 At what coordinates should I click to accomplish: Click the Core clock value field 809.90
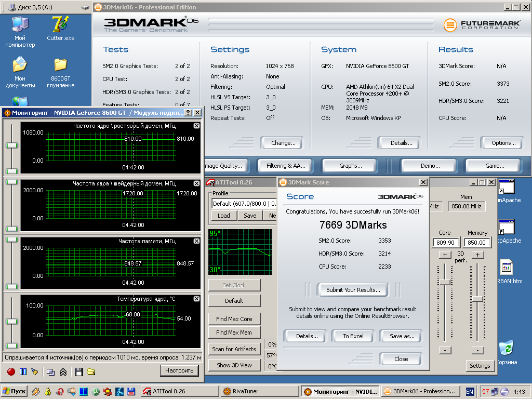coord(445,243)
